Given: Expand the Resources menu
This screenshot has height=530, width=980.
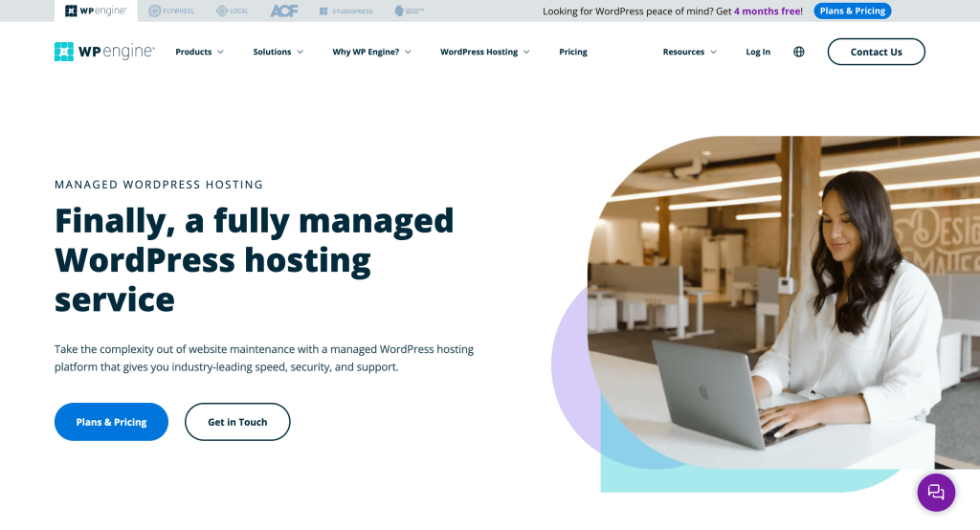Looking at the screenshot, I should pos(689,52).
